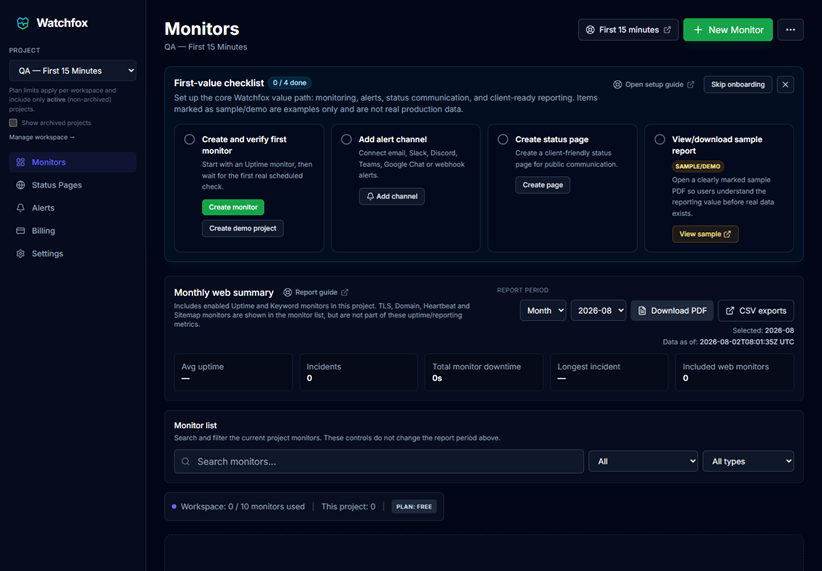The image size is (822, 571).
Task: Click the lifebuoy icon beside Open setup guide
Action: [x=618, y=84]
